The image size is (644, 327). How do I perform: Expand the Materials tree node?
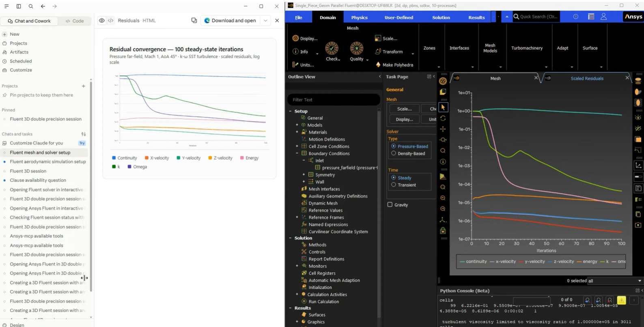[x=297, y=132]
